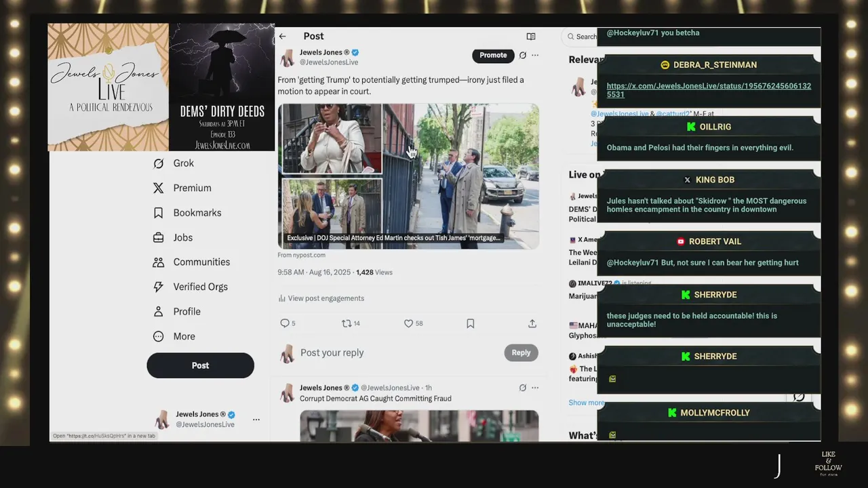868x488 pixels.
Task: Open Jobs in the sidebar
Action: point(173,237)
